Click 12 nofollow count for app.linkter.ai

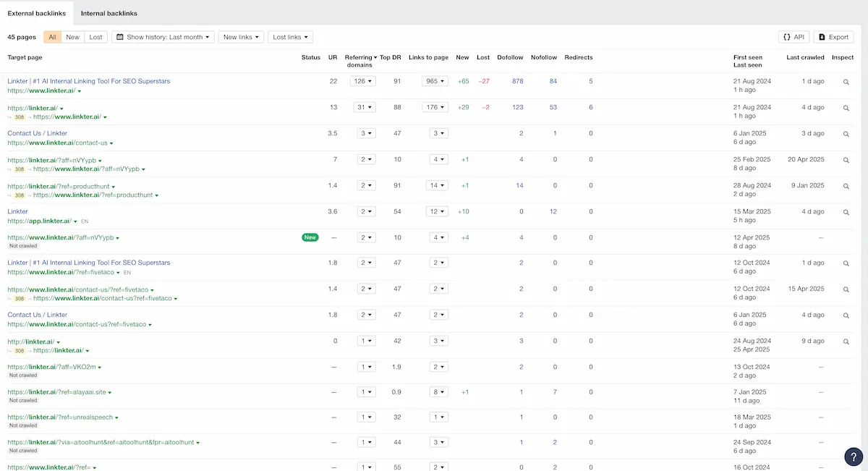pyautogui.click(x=553, y=212)
